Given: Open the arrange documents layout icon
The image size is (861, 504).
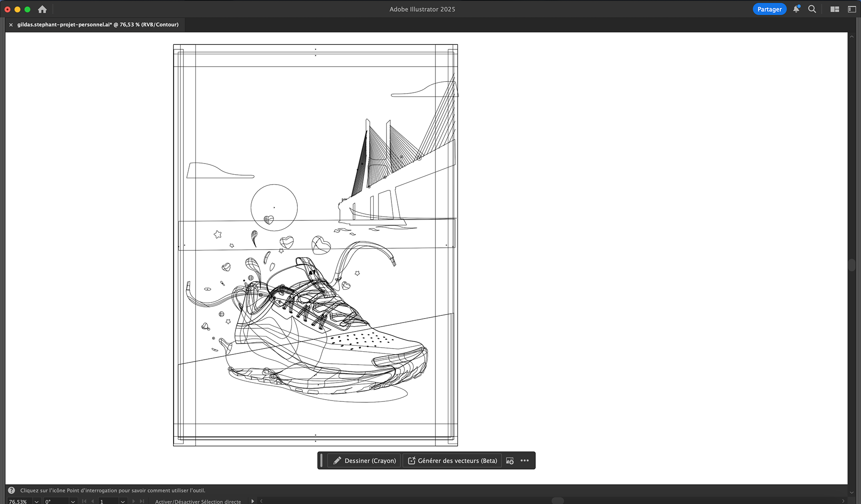Looking at the screenshot, I should 835,9.
